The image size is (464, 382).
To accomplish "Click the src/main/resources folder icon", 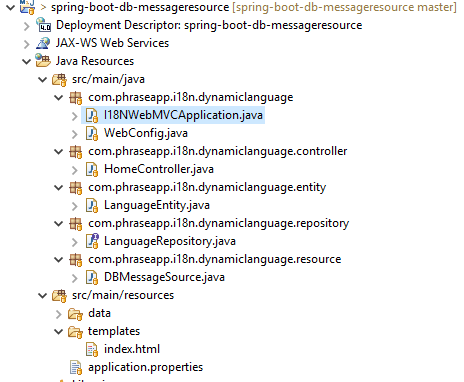I will (x=59, y=295).
